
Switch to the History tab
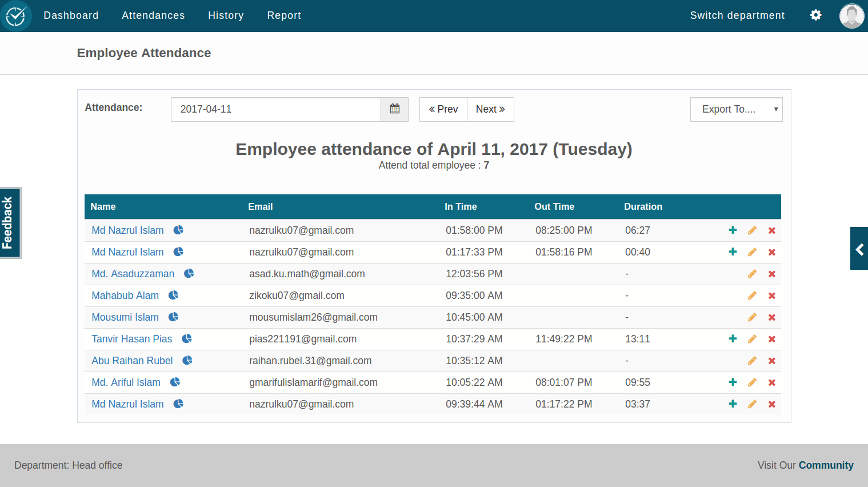(226, 15)
